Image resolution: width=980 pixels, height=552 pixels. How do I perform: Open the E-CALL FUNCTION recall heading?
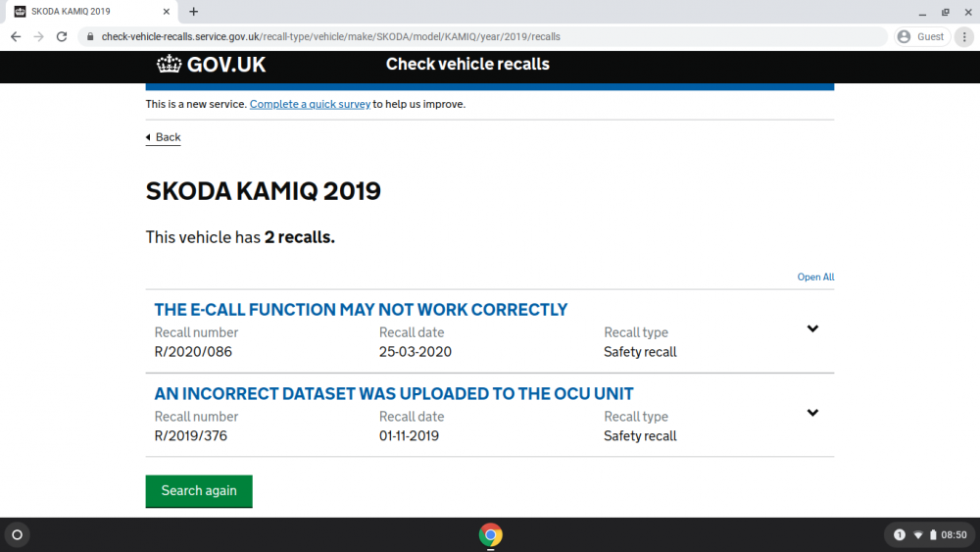pos(361,310)
